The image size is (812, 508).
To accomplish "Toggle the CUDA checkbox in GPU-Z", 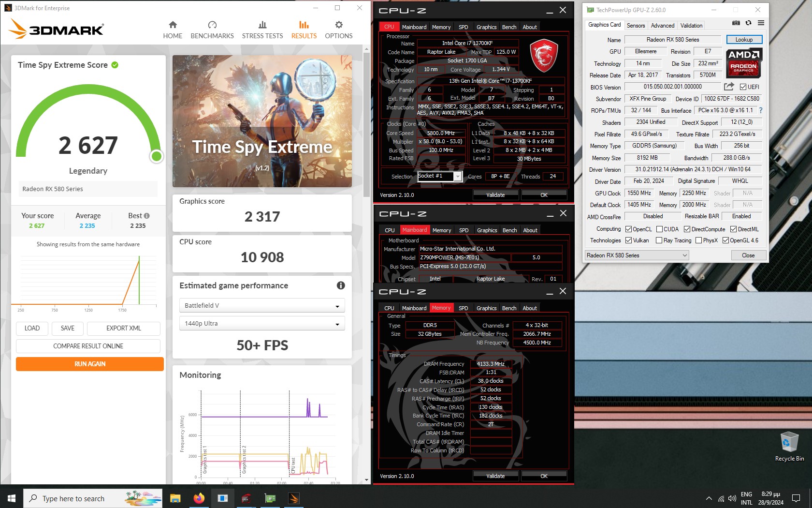I will (659, 229).
